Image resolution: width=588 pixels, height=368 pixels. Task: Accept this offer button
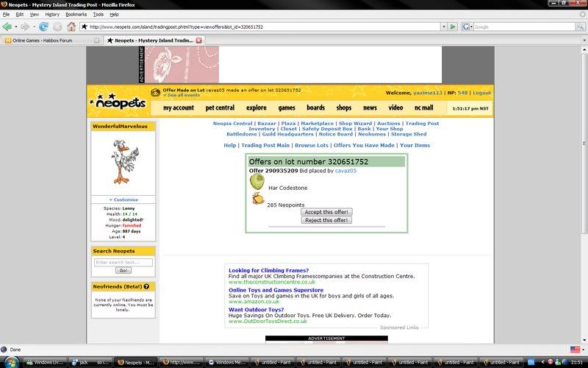pyautogui.click(x=326, y=212)
